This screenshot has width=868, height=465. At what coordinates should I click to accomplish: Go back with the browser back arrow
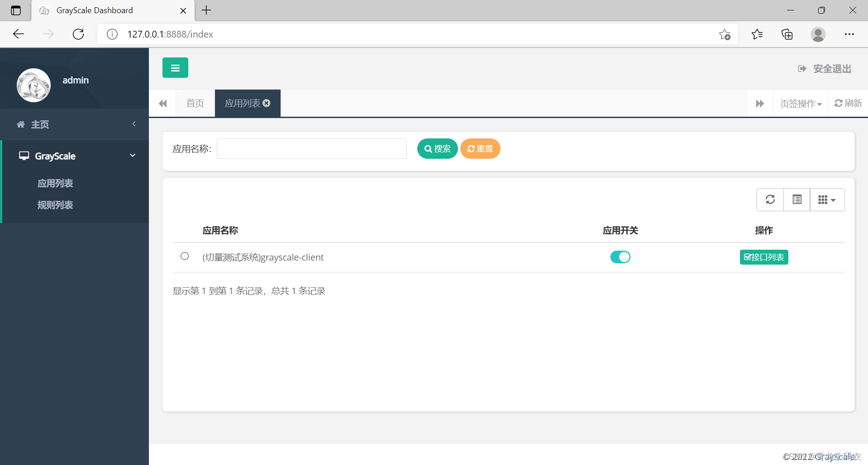(x=19, y=34)
